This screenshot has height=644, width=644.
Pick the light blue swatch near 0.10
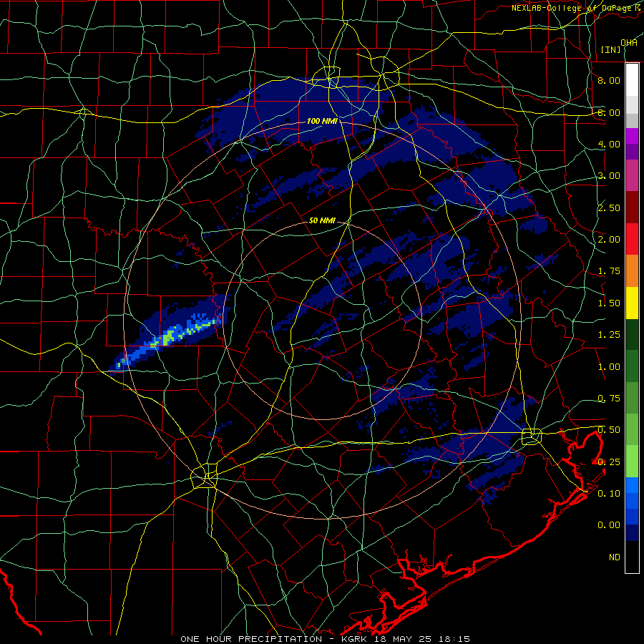tap(632, 485)
